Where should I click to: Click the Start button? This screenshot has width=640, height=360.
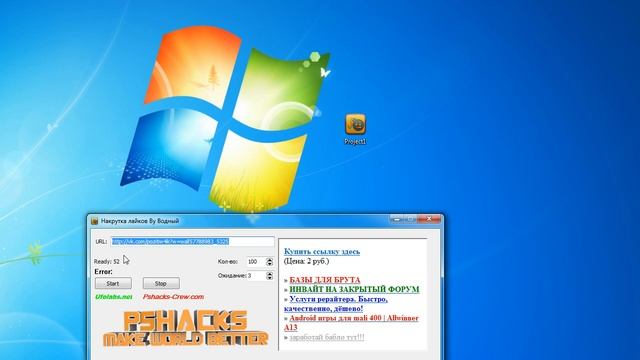113,283
